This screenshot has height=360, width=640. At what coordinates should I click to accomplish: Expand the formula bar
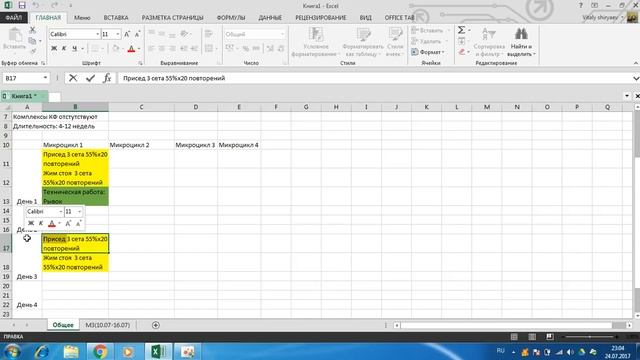pyautogui.click(x=636, y=78)
